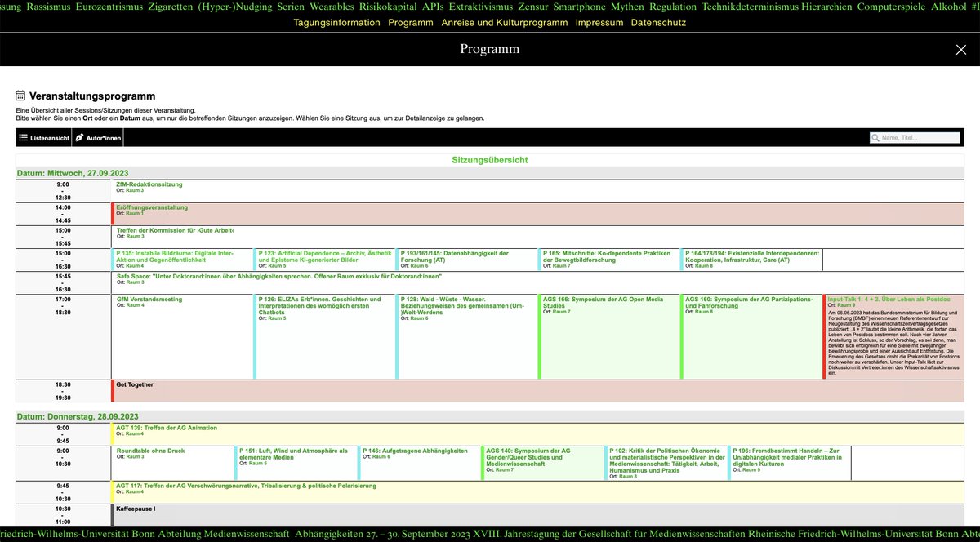
Task: Switch to Listenansicht view
Action: [44, 139]
